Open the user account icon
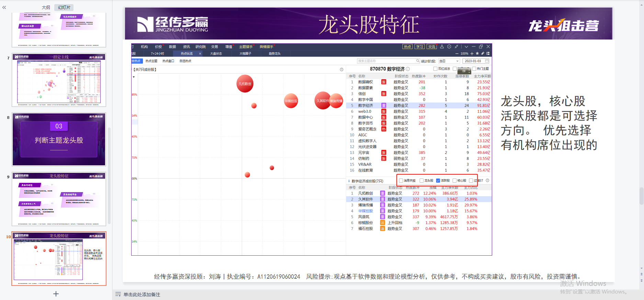 (x=442, y=47)
